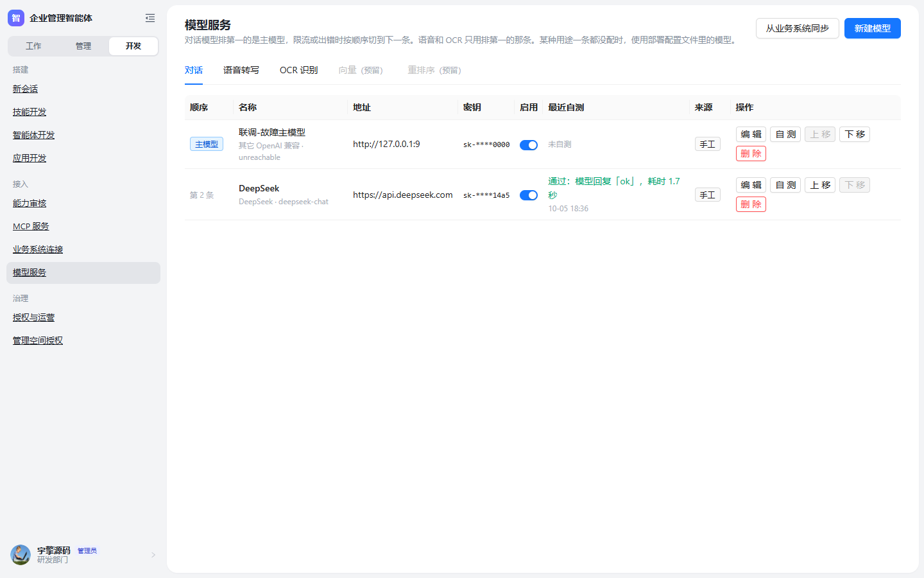This screenshot has width=924, height=578.
Task: Delete the DeepSeek model entry
Action: pos(751,204)
